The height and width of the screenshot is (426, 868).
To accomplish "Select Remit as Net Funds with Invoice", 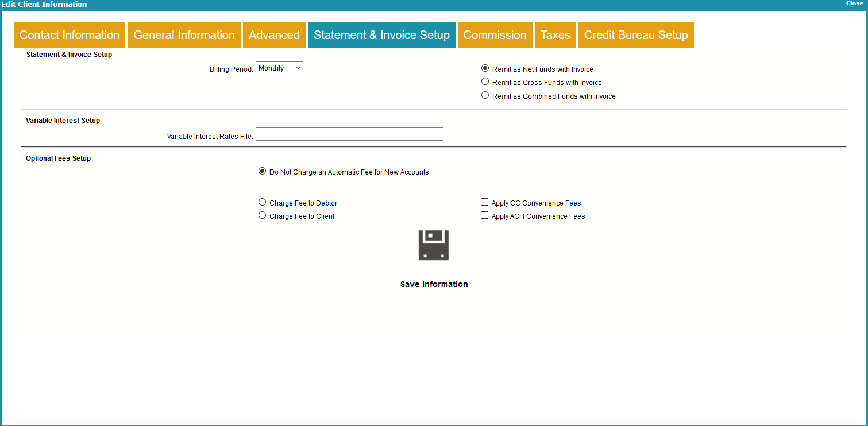I will click(485, 68).
